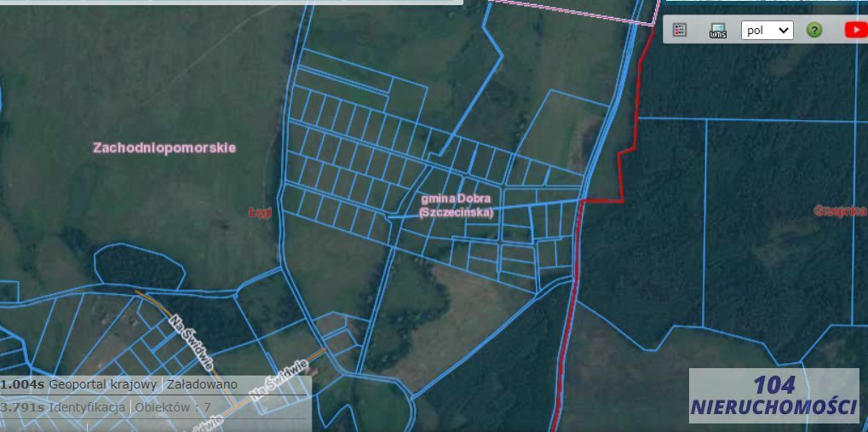
Task: Select the 'gmina Dobra (Szczecińska)' map label
Action: click(x=456, y=205)
